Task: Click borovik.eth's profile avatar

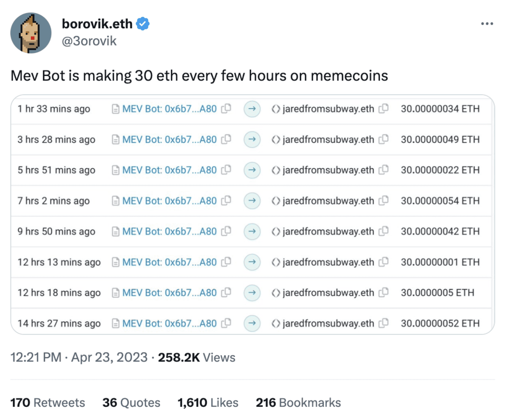Action: point(31,33)
